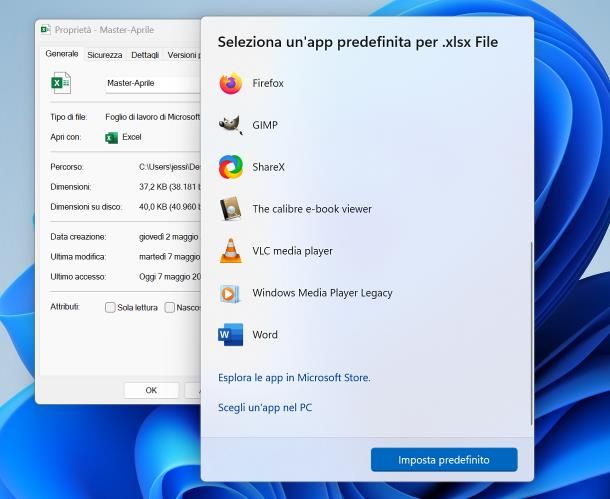Open the Versioni precedenti tab

[183, 55]
